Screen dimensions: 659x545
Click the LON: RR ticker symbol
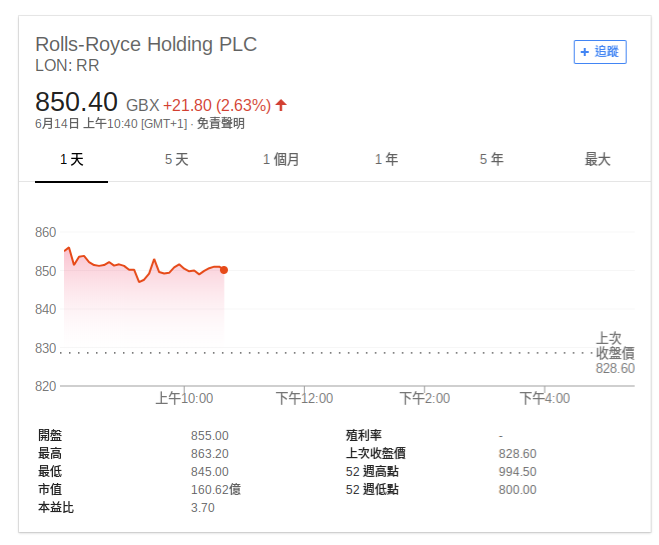click(x=67, y=66)
